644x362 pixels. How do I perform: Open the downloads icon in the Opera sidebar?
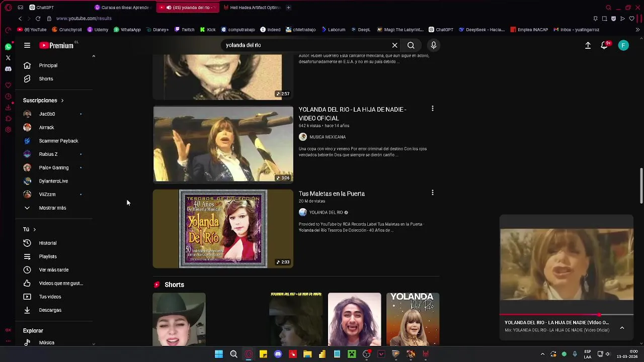(8, 108)
